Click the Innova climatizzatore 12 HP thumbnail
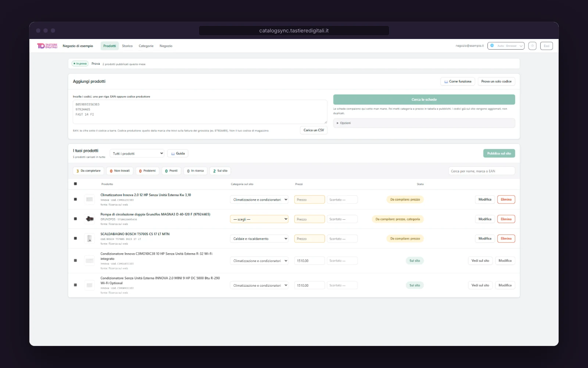 pyautogui.click(x=90, y=199)
